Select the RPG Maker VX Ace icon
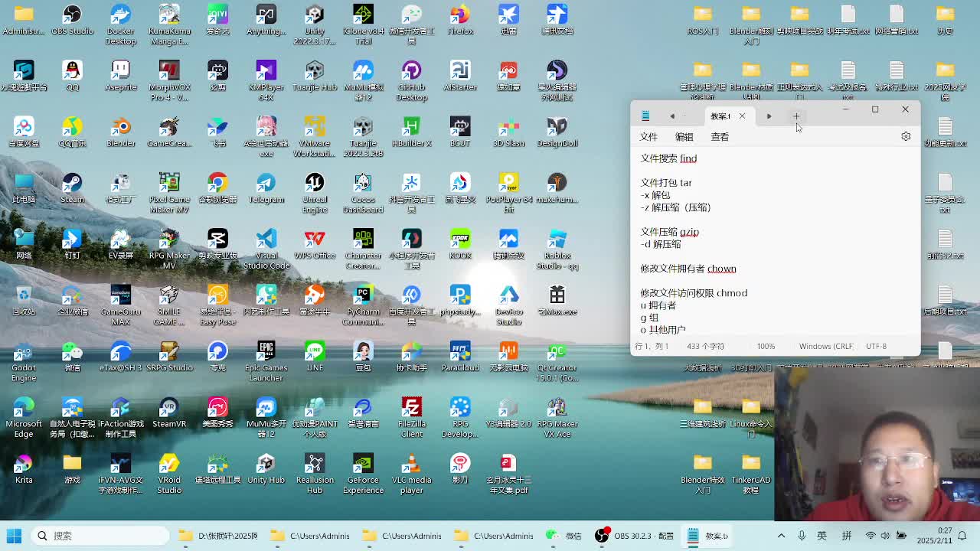 (557, 418)
